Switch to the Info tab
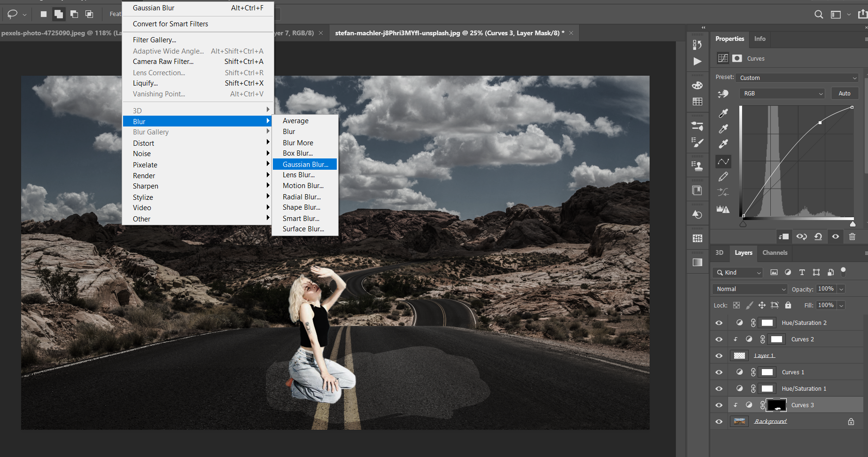Viewport: 868px width, 457px height. point(759,39)
